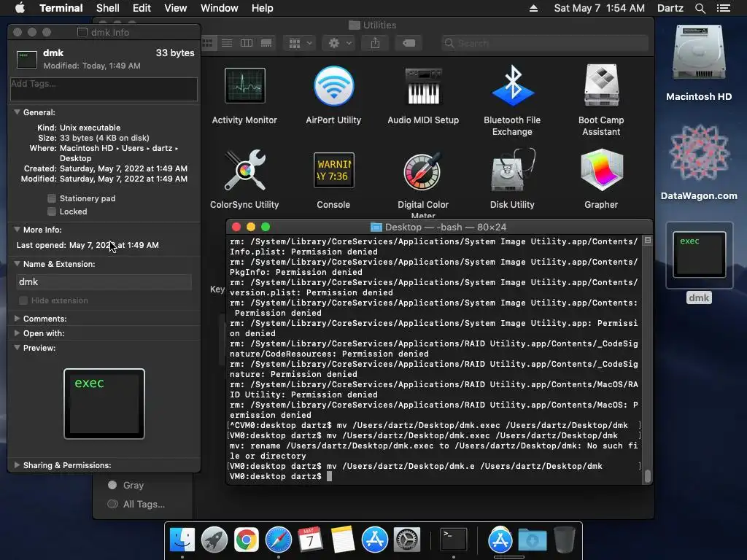Open Safari from the Dock
Viewport: 747px width, 560px height.
(x=278, y=540)
